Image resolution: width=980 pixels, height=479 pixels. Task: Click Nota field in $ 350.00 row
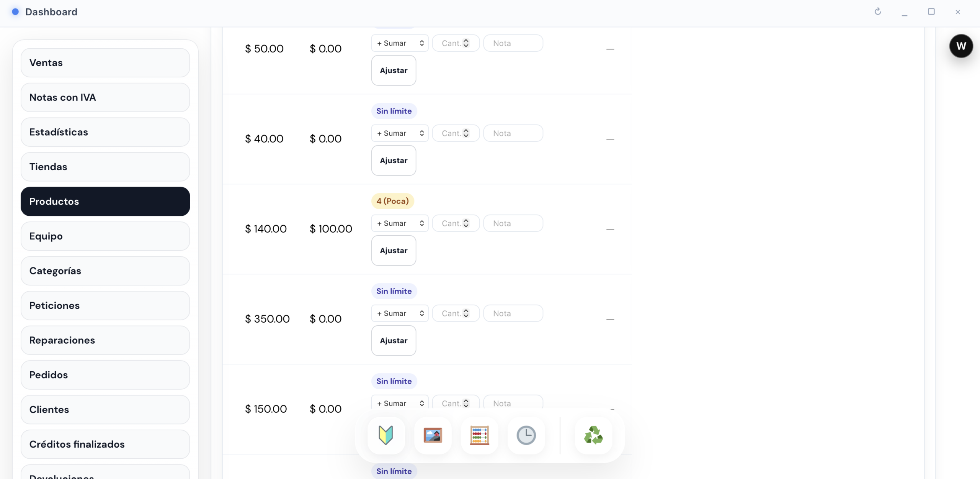pos(513,313)
